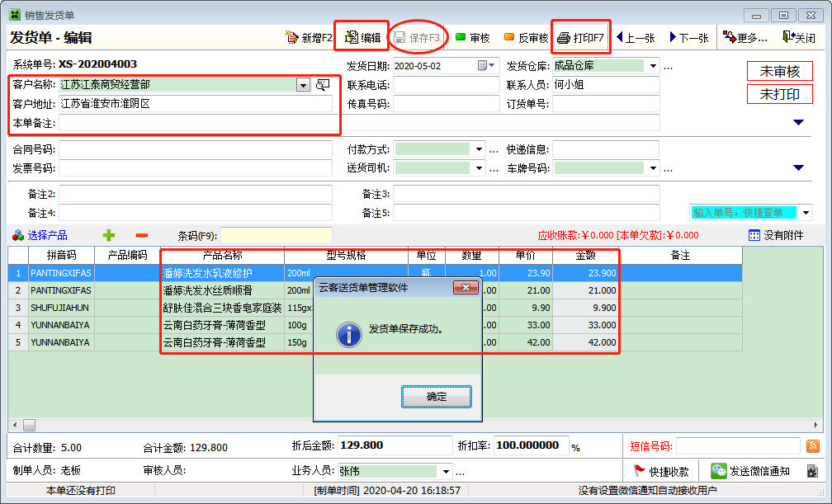Collapse section with arrow near 本单备注
Image resolution: width=832 pixels, height=504 pixels.
[x=798, y=123]
